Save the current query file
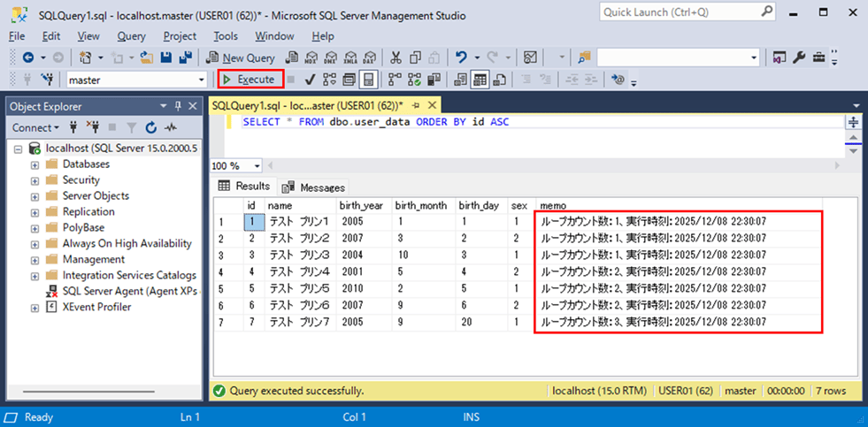This screenshot has height=427, width=868. pyautogui.click(x=165, y=57)
